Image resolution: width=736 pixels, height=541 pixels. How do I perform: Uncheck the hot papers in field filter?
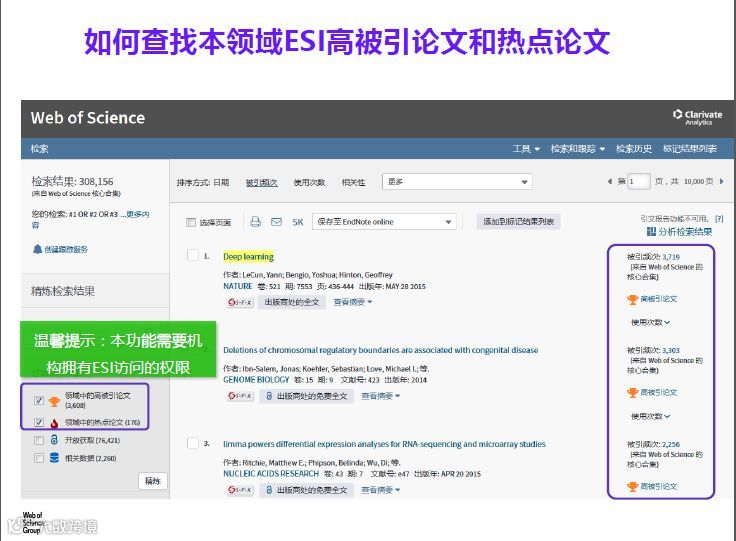(39, 422)
